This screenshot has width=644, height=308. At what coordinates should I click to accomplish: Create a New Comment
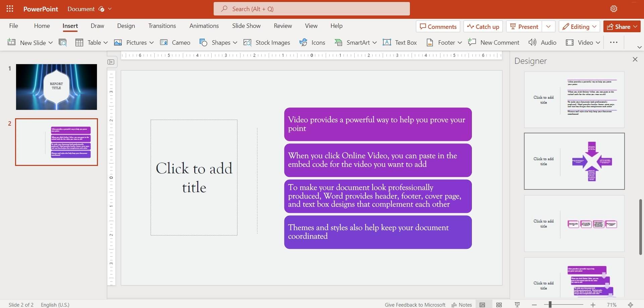click(493, 42)
